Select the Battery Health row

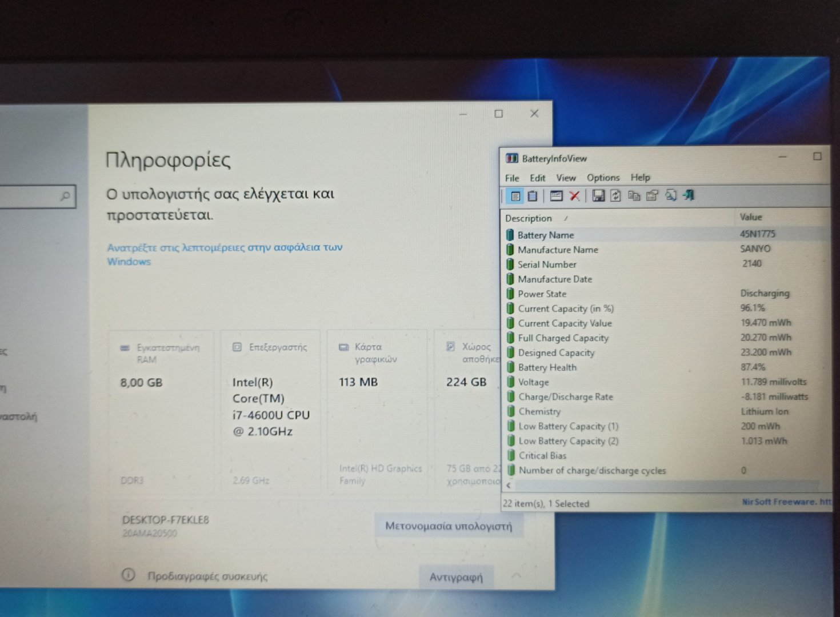(666, 367)
